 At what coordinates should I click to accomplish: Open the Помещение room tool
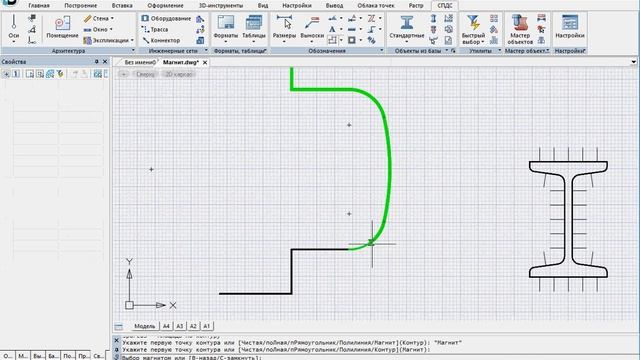pyautogui.click(x=62, y=27)
